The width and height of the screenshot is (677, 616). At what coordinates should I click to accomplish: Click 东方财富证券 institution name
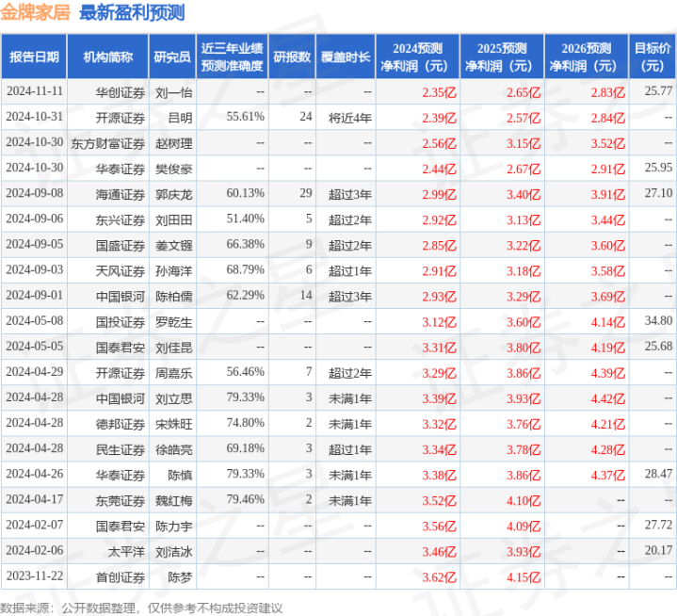click(x=108, y=143)
